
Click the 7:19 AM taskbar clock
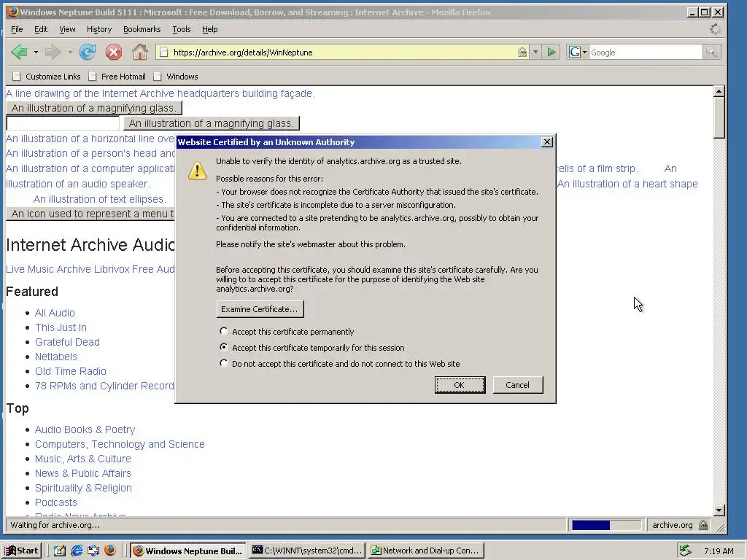[x=719, y=551]
